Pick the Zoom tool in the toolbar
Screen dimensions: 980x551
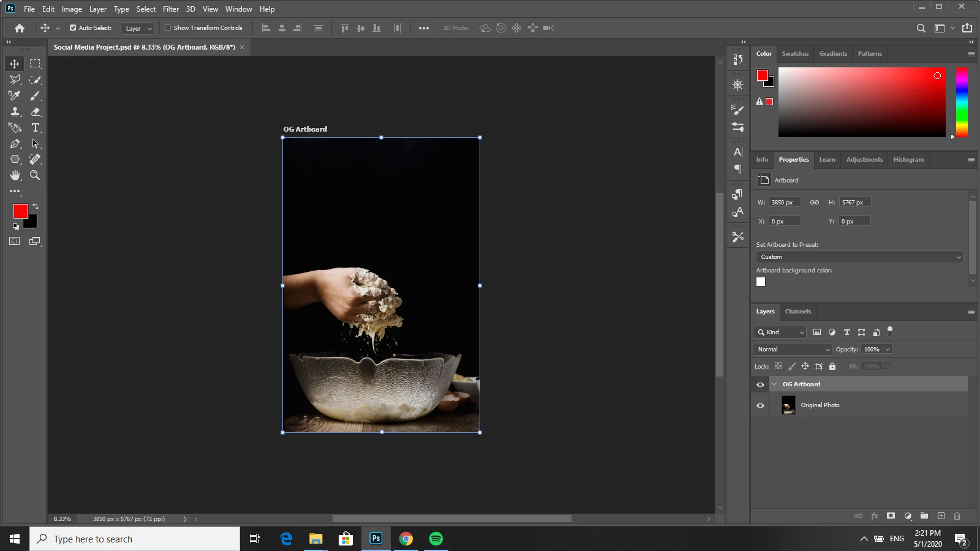coord(36,175)
